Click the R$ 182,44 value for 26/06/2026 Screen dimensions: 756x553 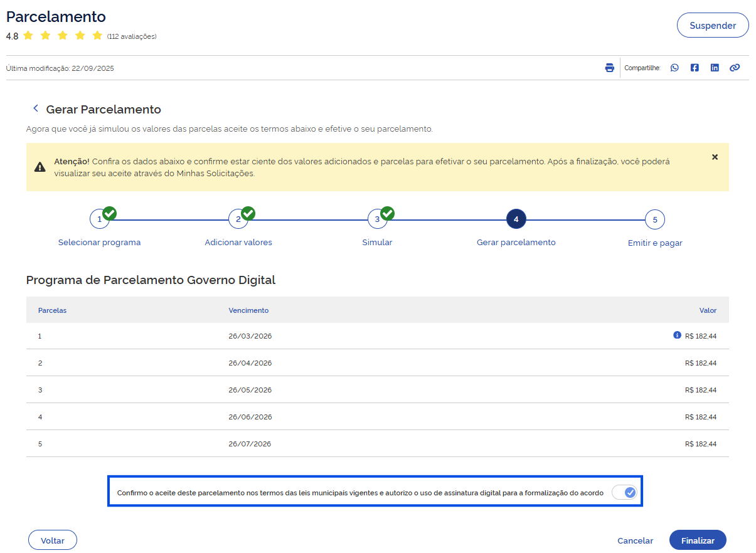tap(701, 417)
